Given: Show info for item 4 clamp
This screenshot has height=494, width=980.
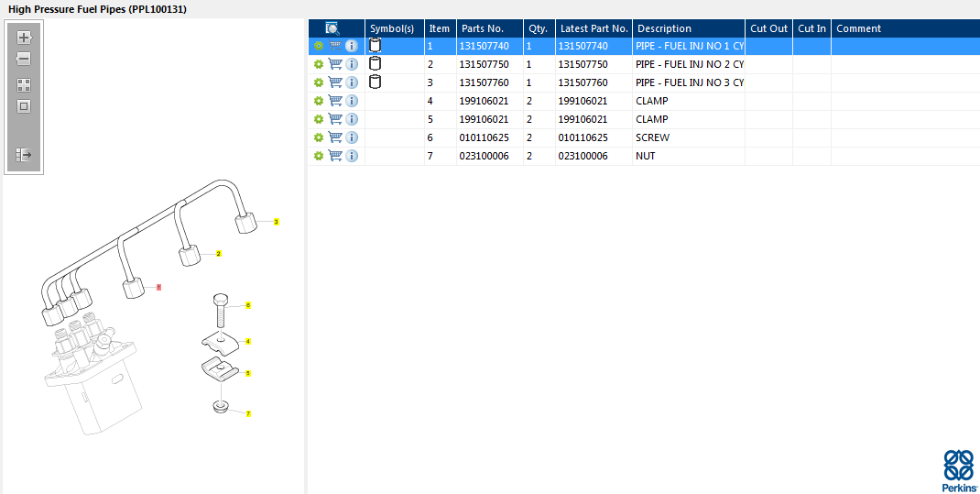Looking at the screenshot, I should tap(352, 101).
